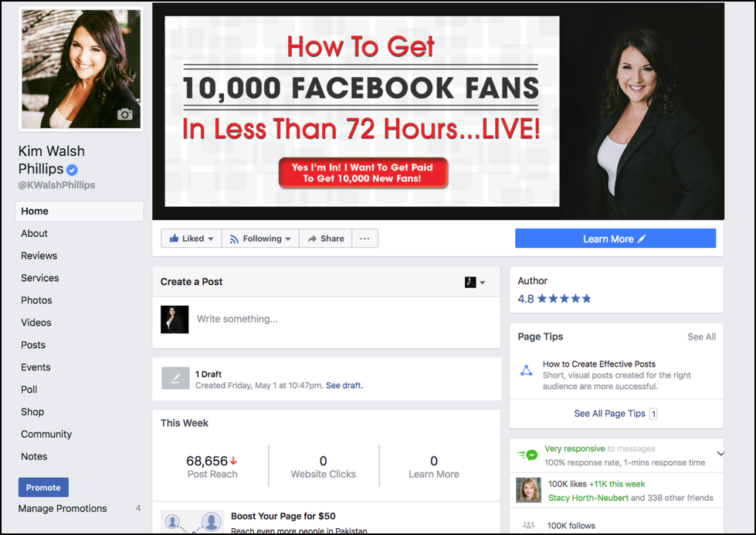The height and width of the screenshot is (535, 756).
Task: Click the Messenger very responsive icon
Action: (x=528, y=455)
